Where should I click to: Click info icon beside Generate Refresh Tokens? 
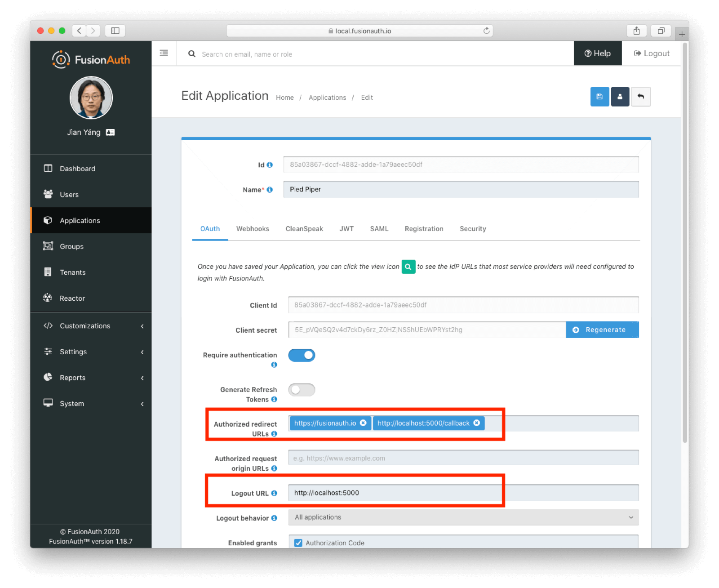[274, 399]
